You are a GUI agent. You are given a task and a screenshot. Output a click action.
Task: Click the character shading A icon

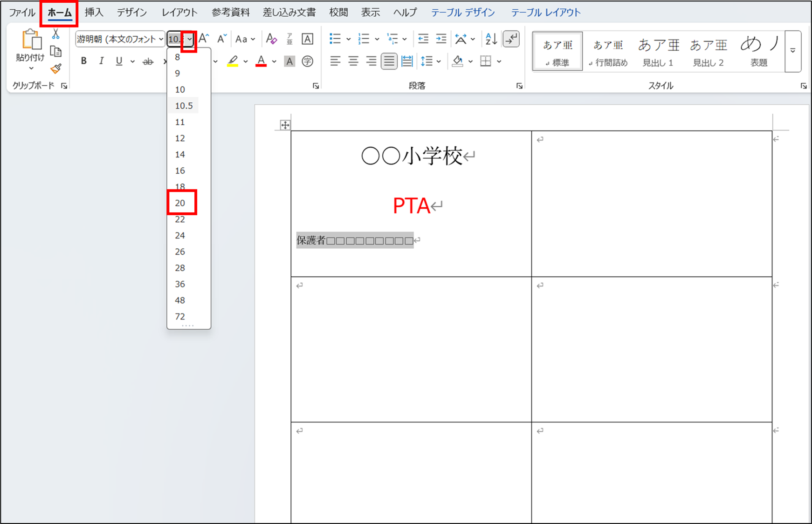(x=289, y=61)
